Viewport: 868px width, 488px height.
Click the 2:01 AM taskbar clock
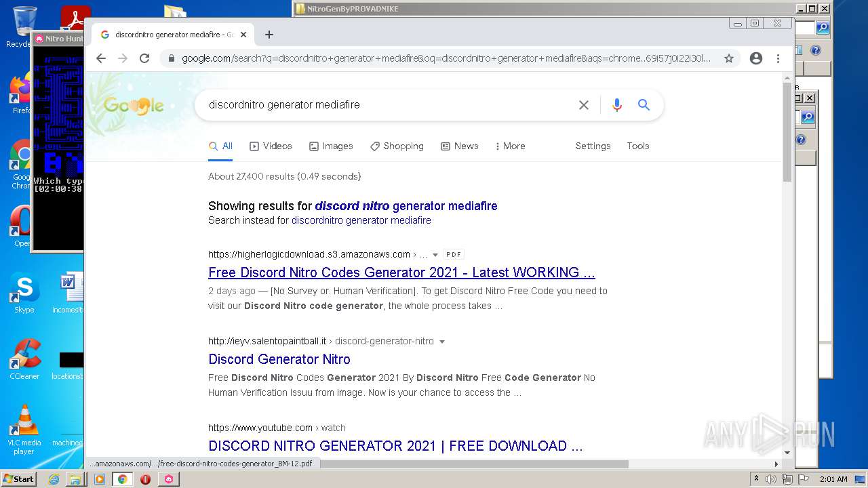pos(833,479)
